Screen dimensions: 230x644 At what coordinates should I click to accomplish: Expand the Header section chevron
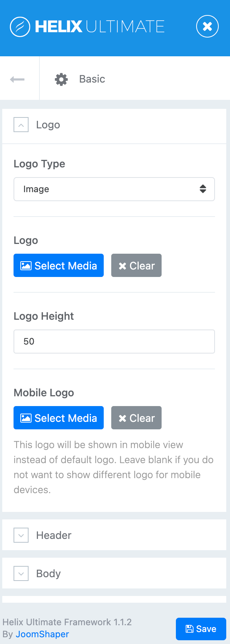[21, 536]
